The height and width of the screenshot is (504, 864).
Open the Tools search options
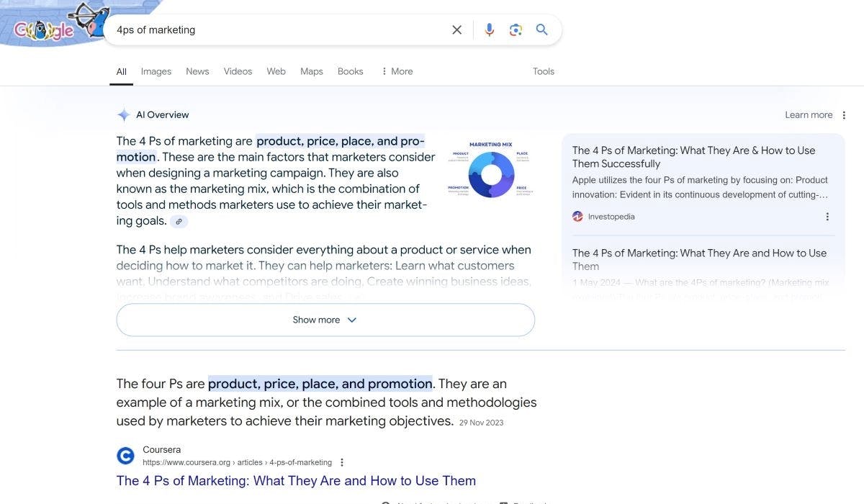click(x=543, y=71)
